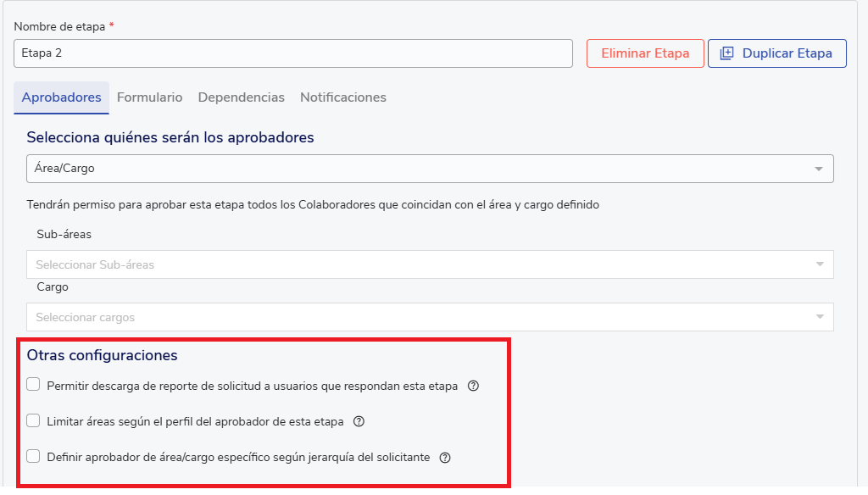Expand the Seleccionar Sub-áreas dropdown
Screen dimensions: 868x495
click(424, 264)
